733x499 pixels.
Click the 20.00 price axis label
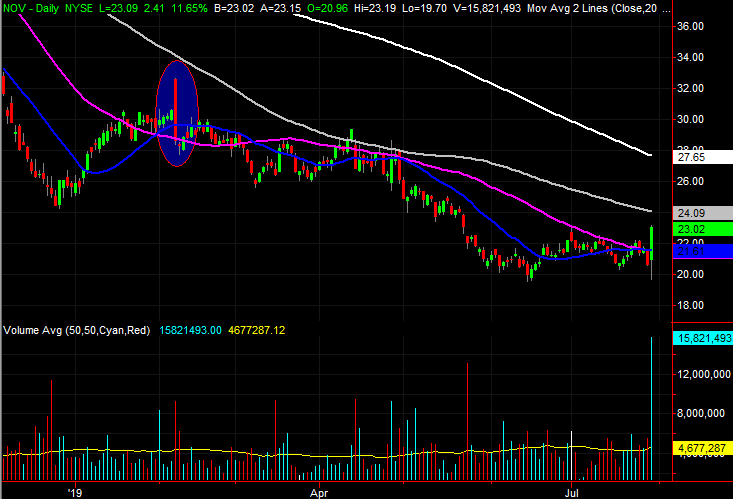point(690,274)
